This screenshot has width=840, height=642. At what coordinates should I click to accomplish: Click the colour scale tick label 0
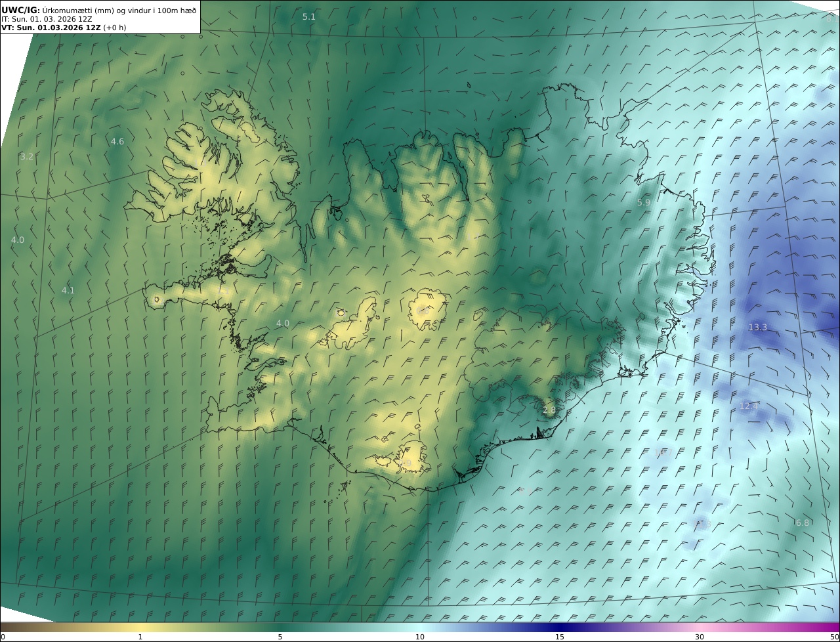click(3, 637)
